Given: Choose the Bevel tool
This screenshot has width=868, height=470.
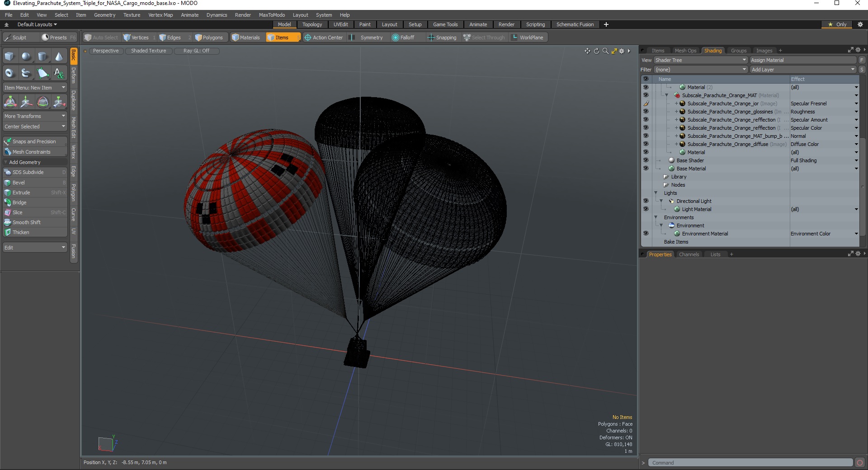Looking at the screenshot, I should [35, 183].
